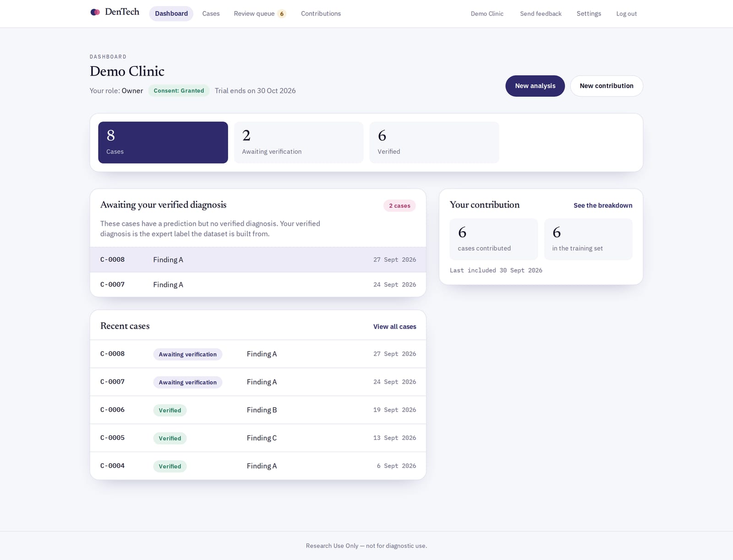Click the 13 Sept 2026 date cell
This screenshot has height=560, width=733.
(x=394, y=438)
